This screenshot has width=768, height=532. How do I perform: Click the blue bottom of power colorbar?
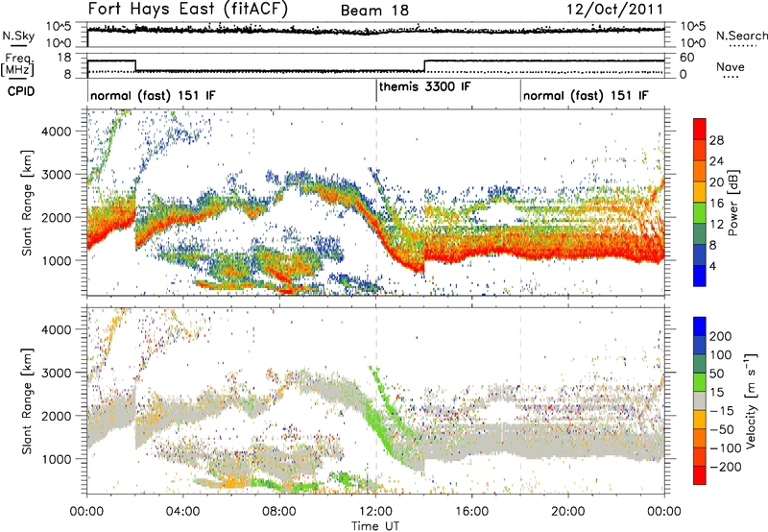coord(700,276)
